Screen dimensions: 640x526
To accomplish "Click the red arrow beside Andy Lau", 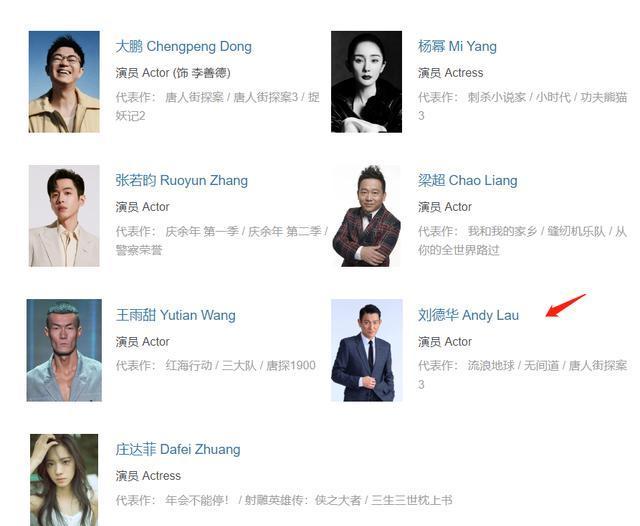I will click(566, 306).
